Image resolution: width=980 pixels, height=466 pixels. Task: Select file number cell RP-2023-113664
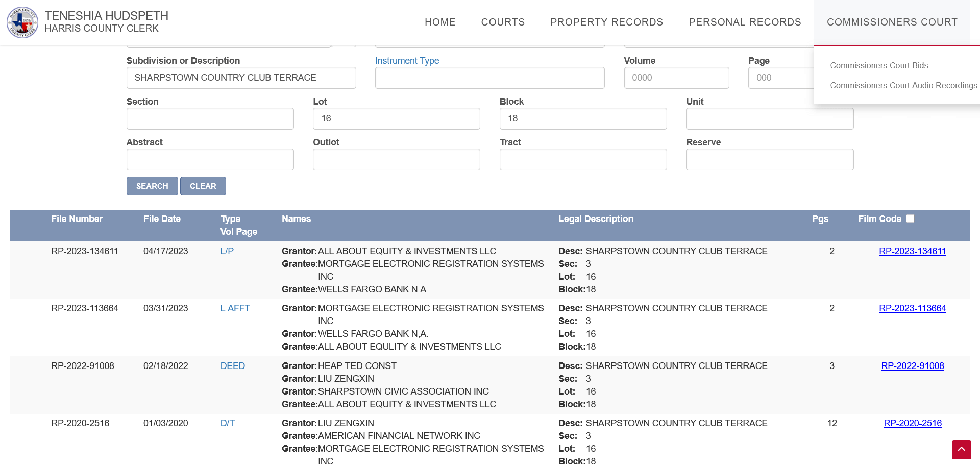click(85, 308)
